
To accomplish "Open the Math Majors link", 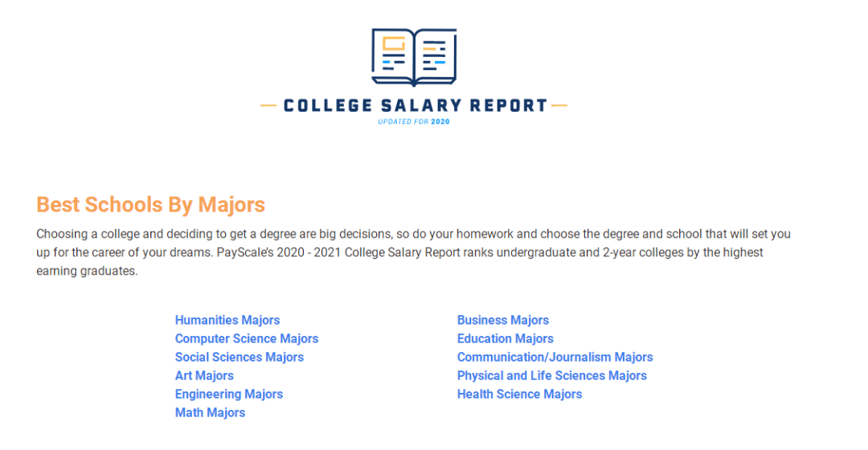I will 210,413.
